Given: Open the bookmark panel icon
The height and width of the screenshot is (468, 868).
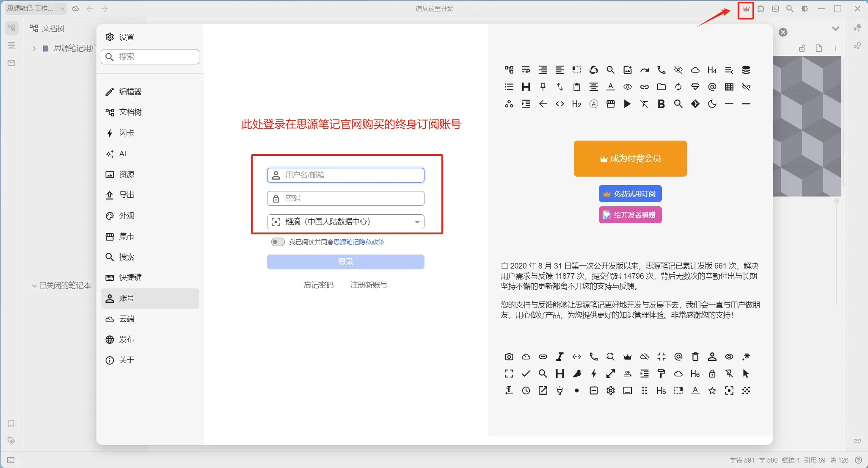Looking at the screenshot, I should [11, 423].
